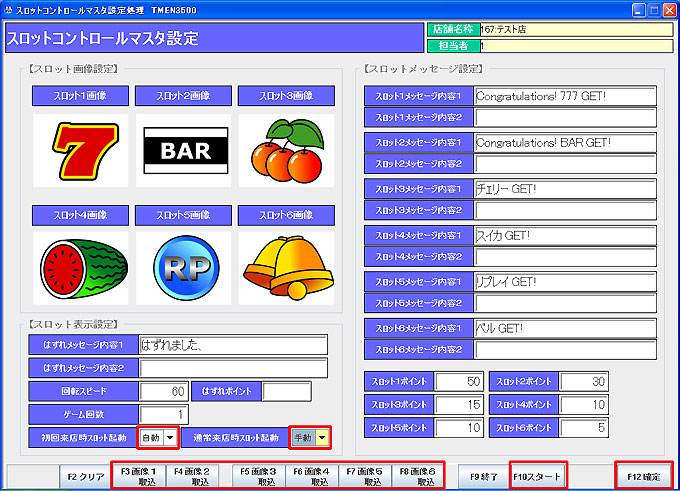Click the スロット3ポイント field showing 15
The image size is (680, 491).
click(459, 405)
